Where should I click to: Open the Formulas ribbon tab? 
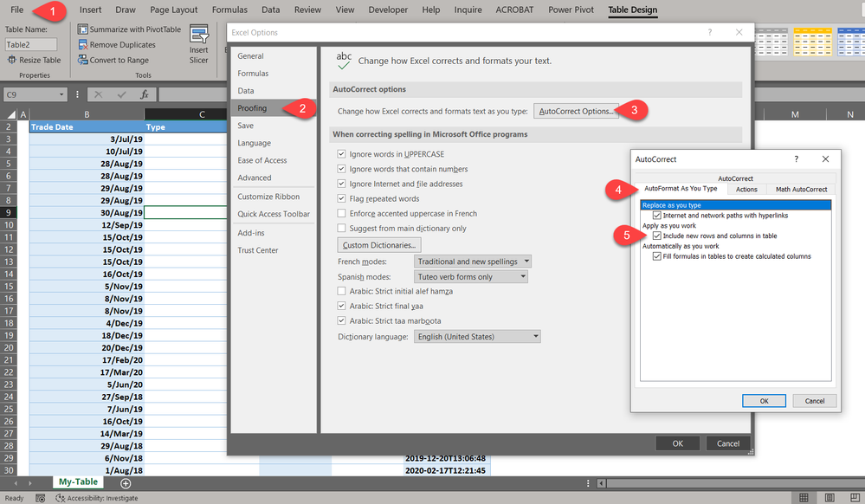tap(229, 10)
